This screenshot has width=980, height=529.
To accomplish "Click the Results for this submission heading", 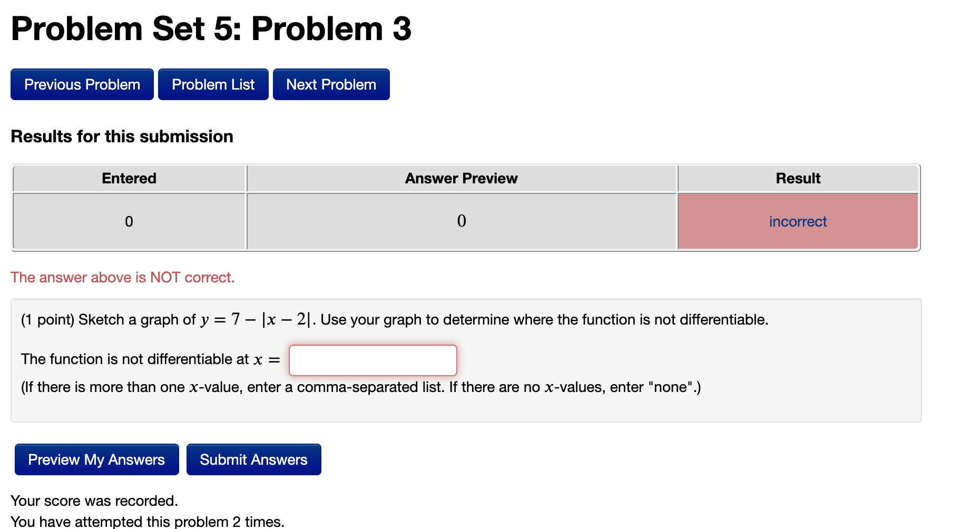I will (122, 136).
